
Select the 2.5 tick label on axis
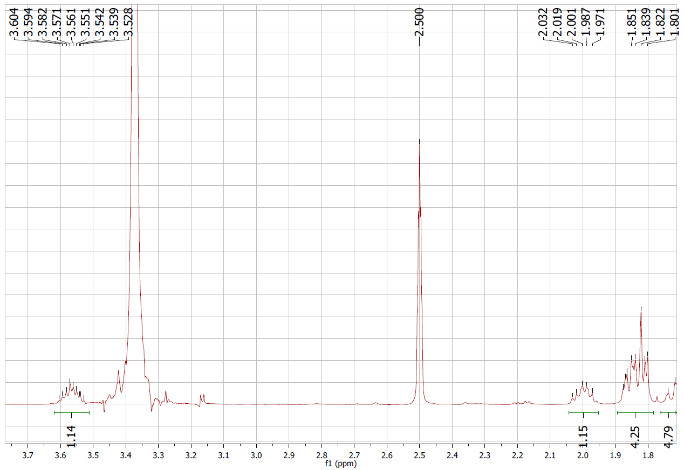pos(419,453)
